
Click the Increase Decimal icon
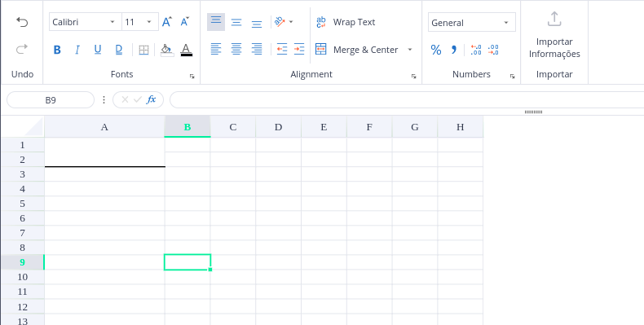pos(476,50)
